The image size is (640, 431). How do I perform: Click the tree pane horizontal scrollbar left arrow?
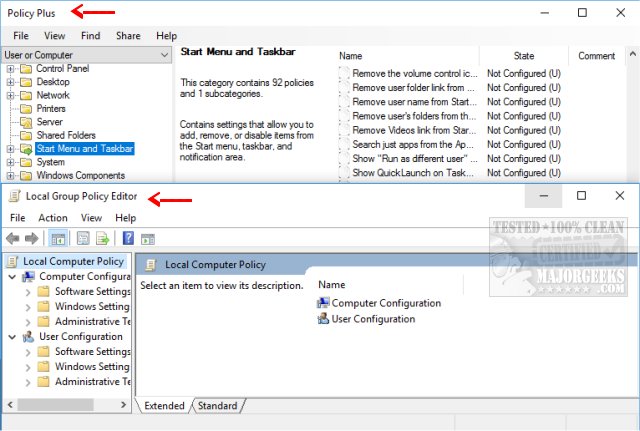click(10, 405)
